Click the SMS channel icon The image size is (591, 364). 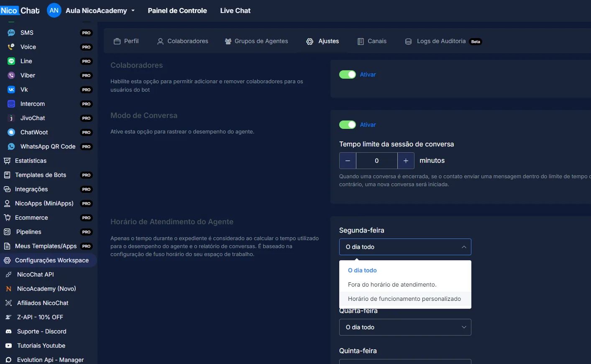[11, 33]
